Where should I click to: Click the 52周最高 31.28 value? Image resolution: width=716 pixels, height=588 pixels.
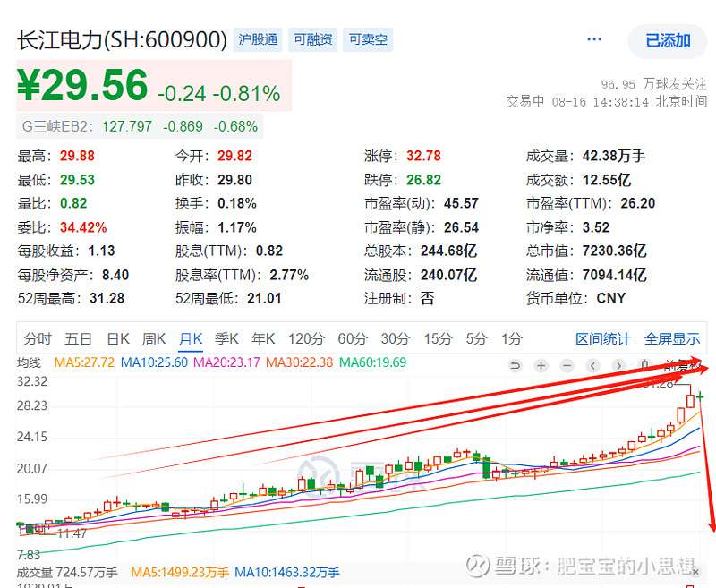click(x=107, y=299)
